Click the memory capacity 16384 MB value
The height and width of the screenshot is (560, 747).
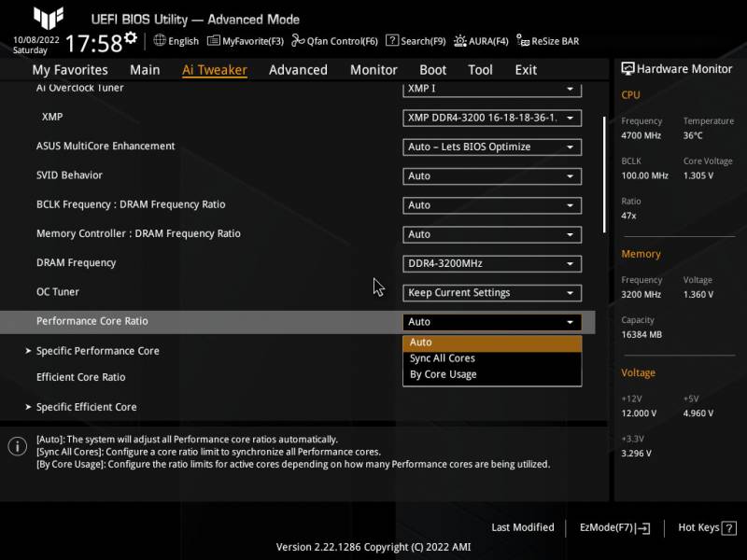[641, 335]
